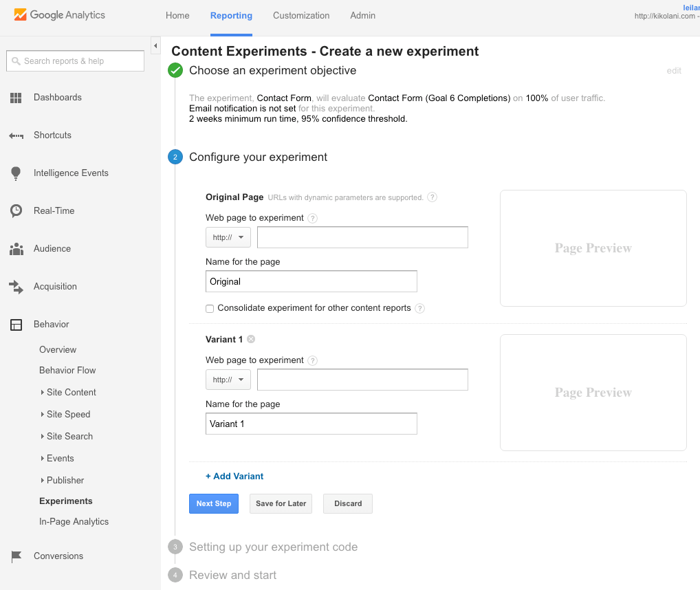This screenshot has height=590, width=700.
Task: Focus the Search reports & help field
Action: tap(76, 61)
